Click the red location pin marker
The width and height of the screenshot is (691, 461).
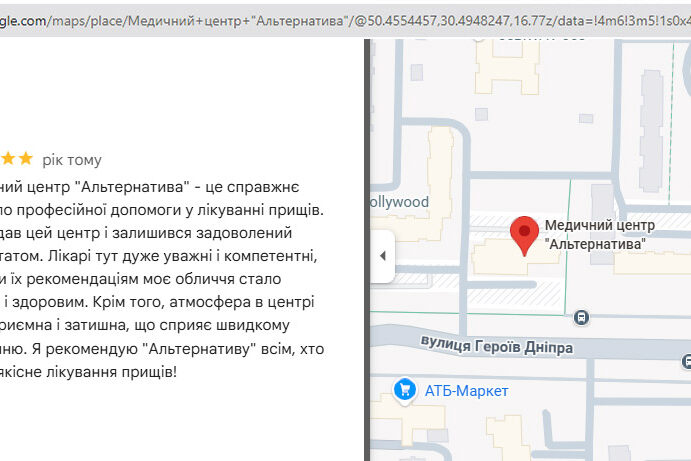[525, 234]
